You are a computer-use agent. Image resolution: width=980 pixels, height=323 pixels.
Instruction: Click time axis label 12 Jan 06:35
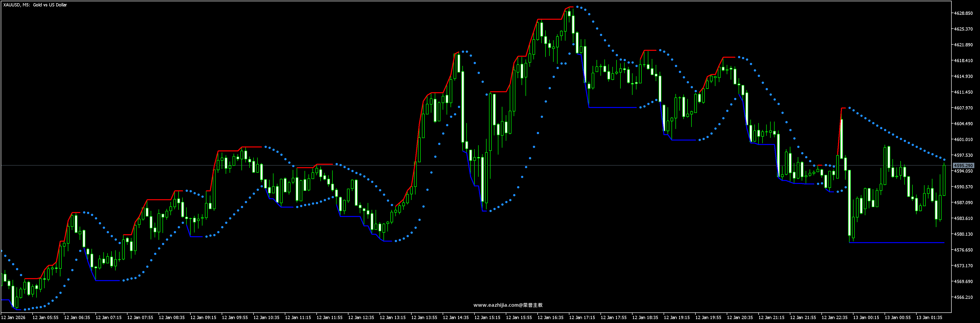[77, 318]
